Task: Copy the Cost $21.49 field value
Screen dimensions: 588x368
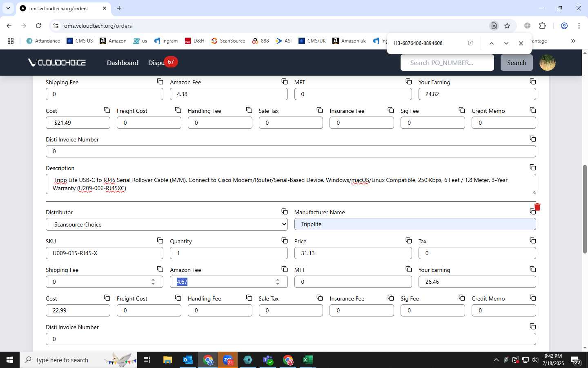Action: coord(107,110)
